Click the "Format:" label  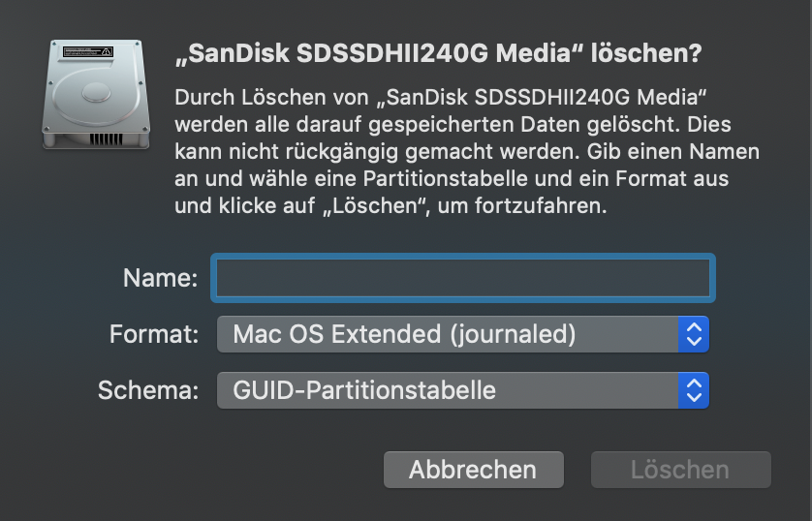154,335
